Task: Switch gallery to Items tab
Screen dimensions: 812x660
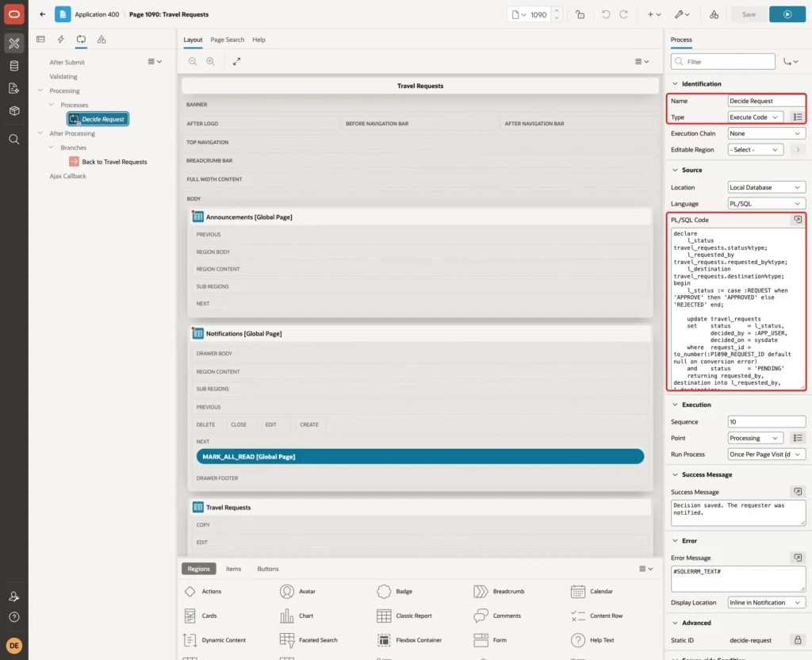Action: [x=234, y=569]
